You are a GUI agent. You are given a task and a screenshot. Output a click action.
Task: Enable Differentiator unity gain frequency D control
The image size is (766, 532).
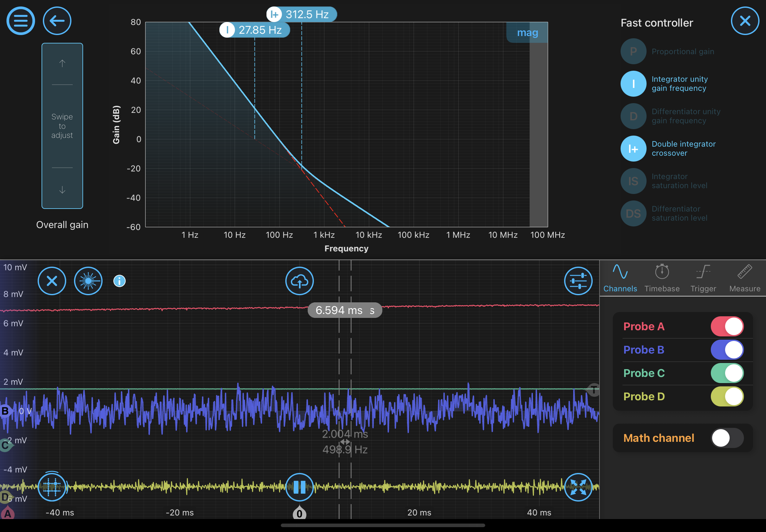tap(633, 116)
